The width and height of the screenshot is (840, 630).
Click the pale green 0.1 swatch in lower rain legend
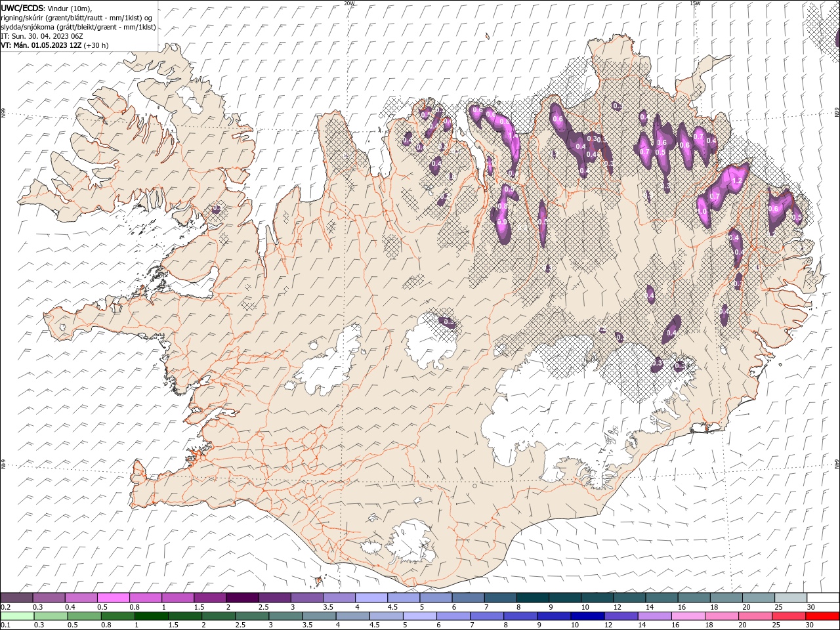coord(18,616)
